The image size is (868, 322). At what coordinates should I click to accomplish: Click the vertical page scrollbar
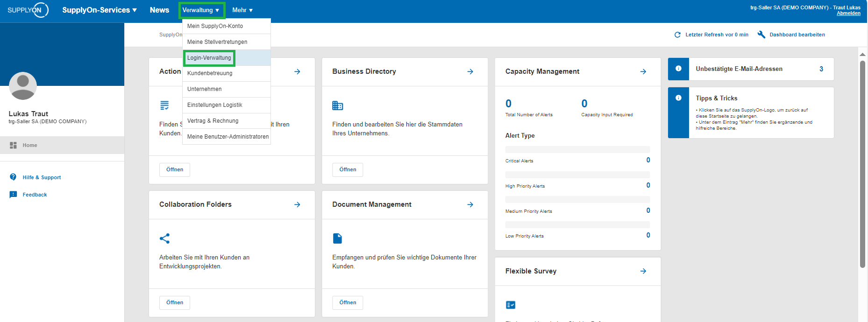point(862,163)
